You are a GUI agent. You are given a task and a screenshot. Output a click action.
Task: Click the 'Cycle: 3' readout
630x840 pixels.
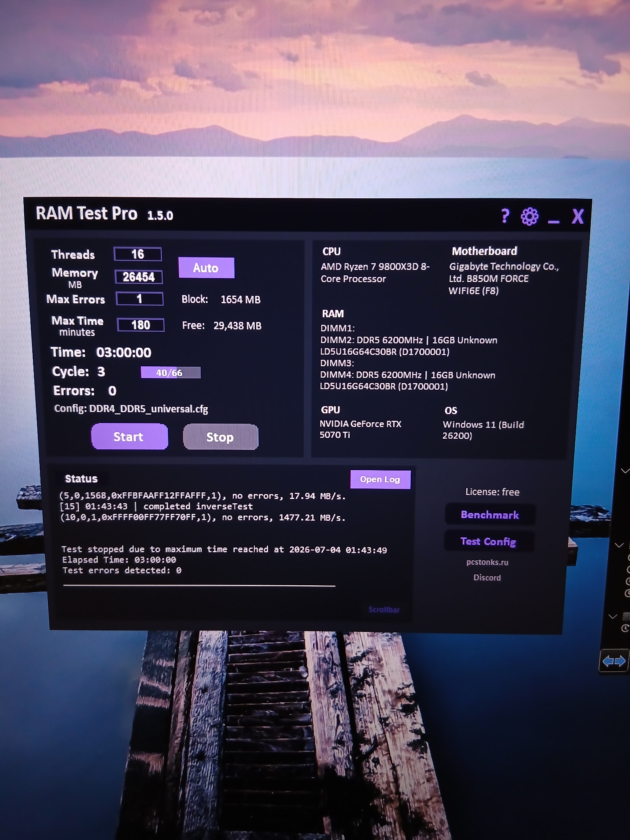(x=79, y=371)
